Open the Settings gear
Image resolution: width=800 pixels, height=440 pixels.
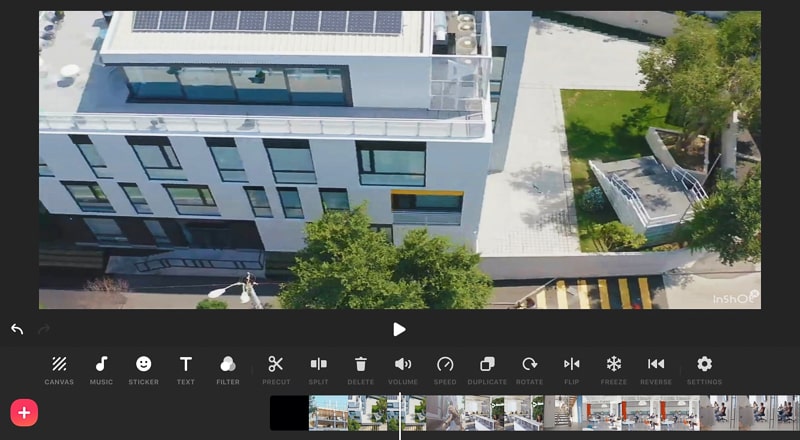[704, 370]
